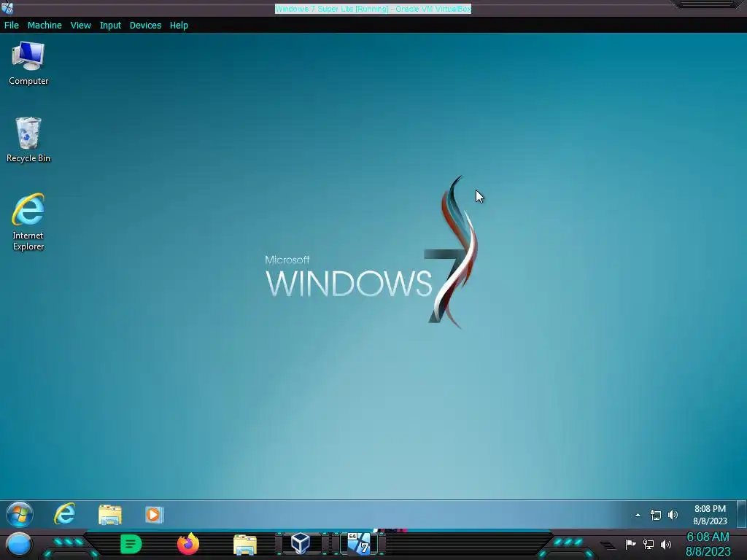Screen dimensions: 747x560
Task: Click guest volume speaker icon
Action: tap(673, 515)
